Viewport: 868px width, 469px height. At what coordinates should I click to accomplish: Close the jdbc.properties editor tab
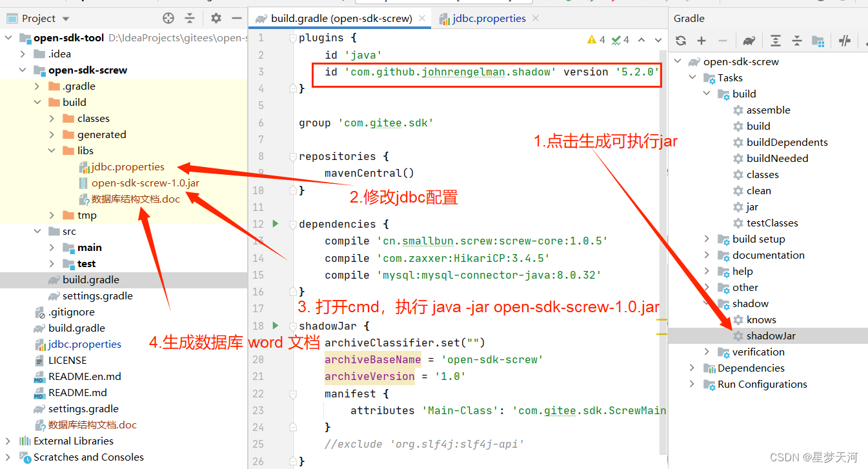point(536,19)
